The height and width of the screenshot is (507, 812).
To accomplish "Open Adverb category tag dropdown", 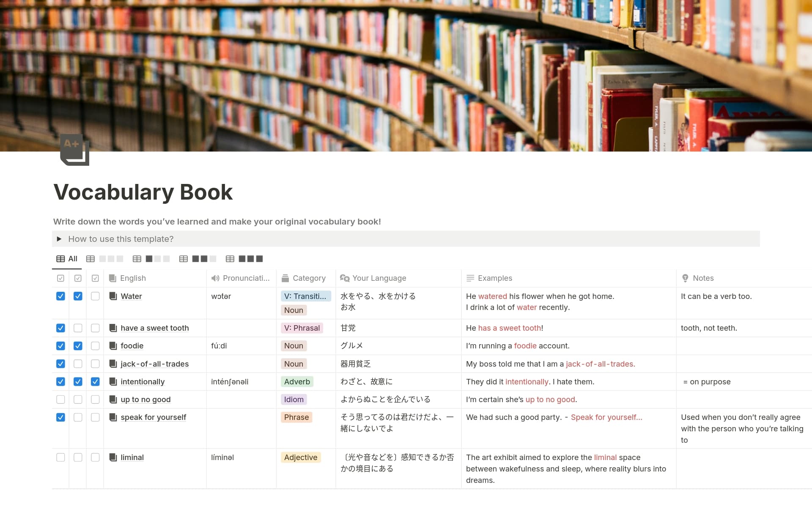I will pyautogui.click(x=297, y=382).
